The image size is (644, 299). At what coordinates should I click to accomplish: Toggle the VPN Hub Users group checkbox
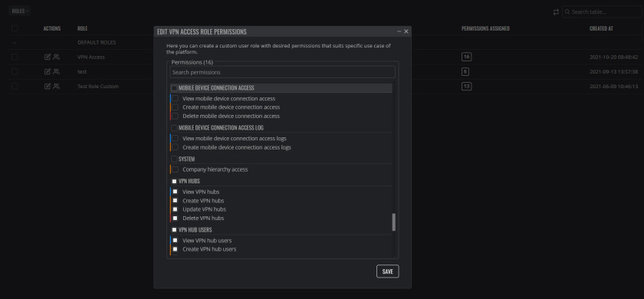click(x=174, y=230)
